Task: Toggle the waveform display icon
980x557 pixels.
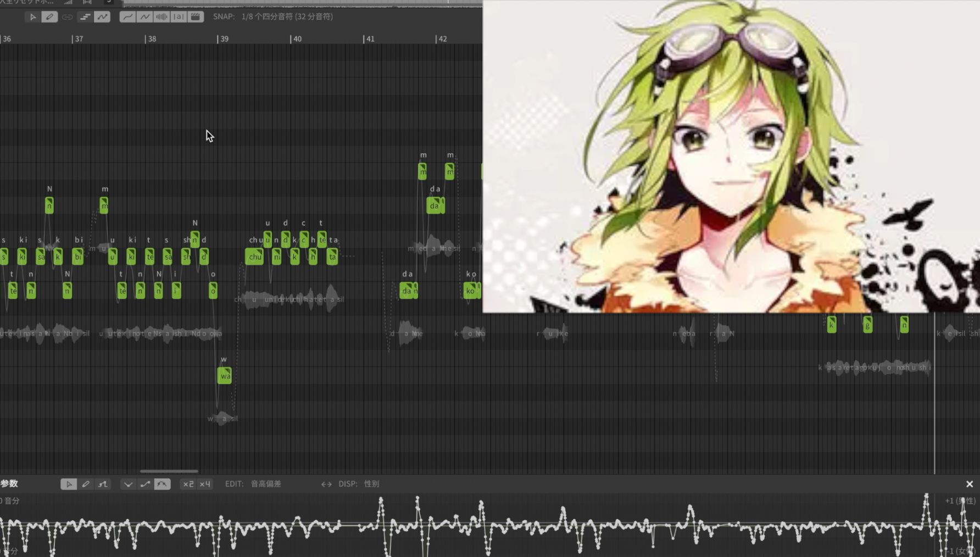Action: (162, 17)
